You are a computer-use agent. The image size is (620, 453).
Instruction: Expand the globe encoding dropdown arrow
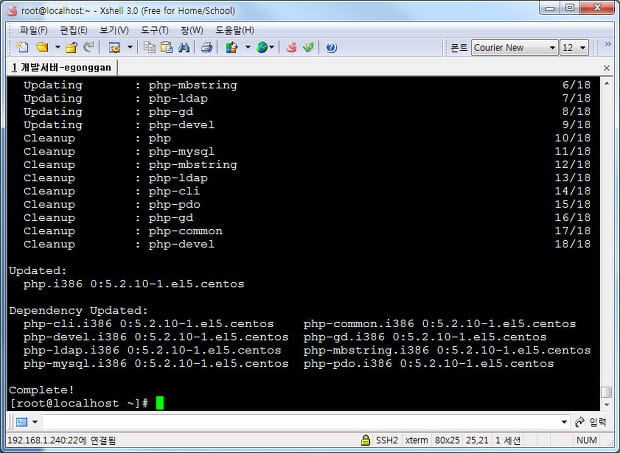[x=272, y=47]
